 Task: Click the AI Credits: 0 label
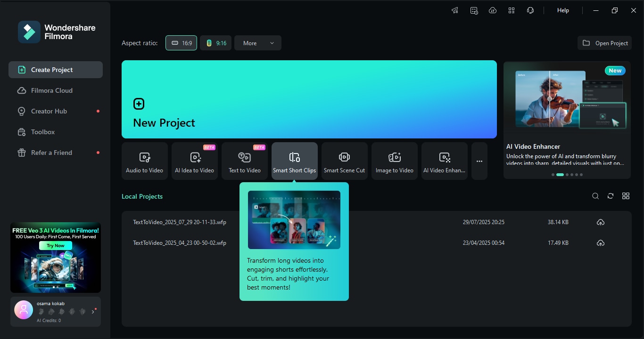(49, 321)
